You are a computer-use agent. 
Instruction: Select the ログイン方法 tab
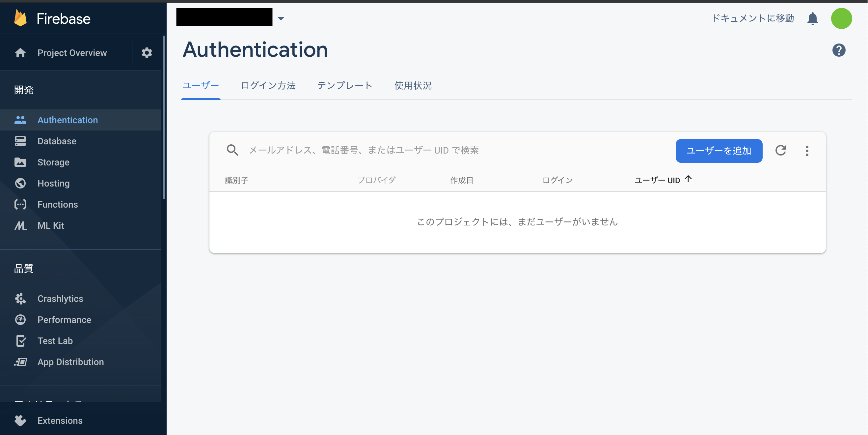pos(268,85)
